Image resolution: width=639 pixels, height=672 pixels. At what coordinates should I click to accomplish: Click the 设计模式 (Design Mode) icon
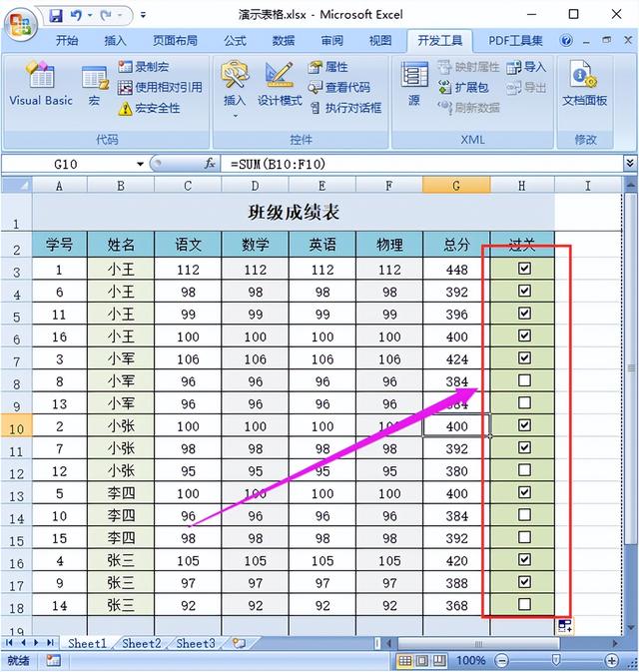(280, 84)
